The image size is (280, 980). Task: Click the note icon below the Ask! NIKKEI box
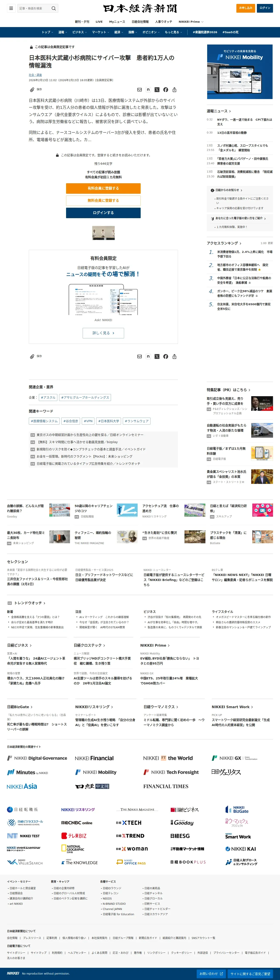[148, 356]
